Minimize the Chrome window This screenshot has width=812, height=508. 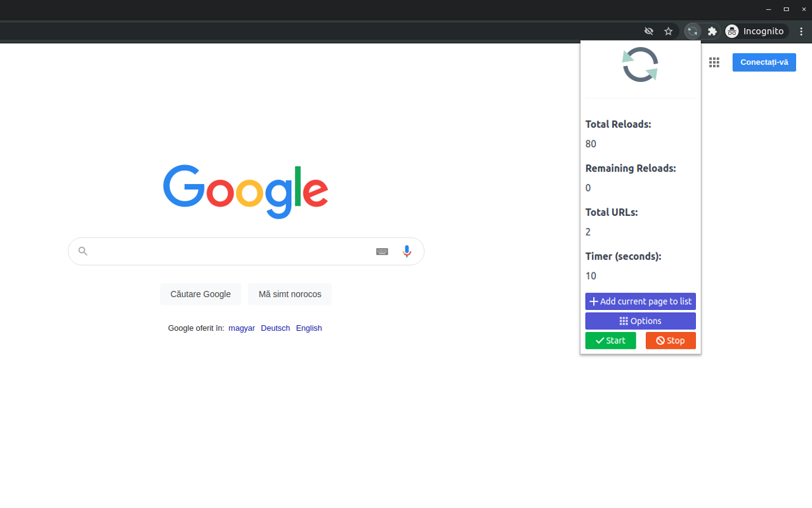tap(769, 9)
